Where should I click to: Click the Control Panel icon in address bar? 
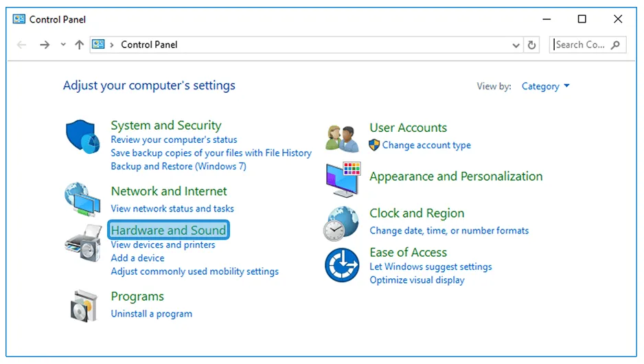click(x=98, y=45)
